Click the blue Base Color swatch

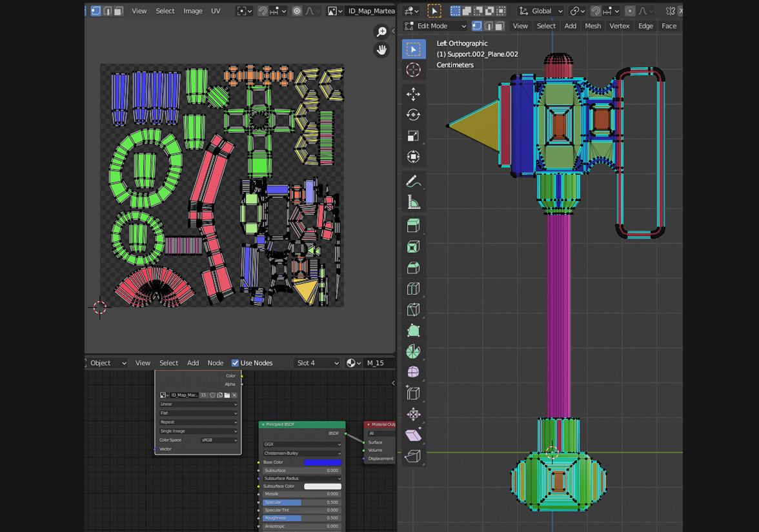tap(322, 462)
